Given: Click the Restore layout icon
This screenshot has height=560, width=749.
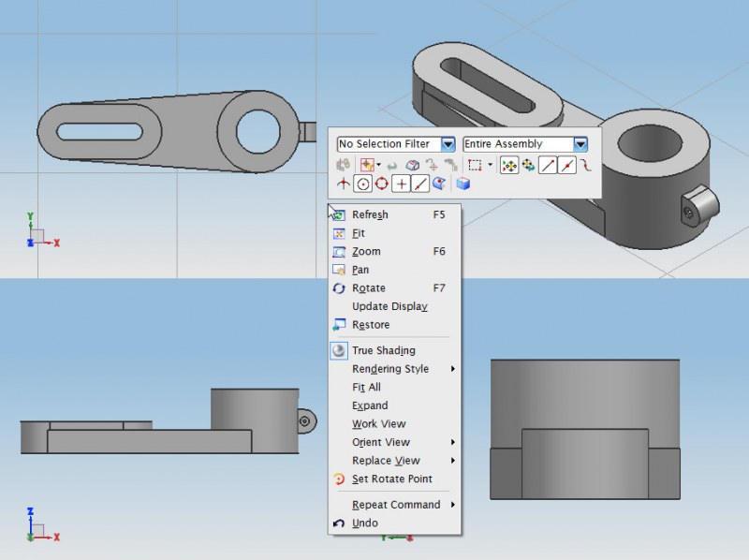Looking at the screenshot, I should [x=339, y=325].
